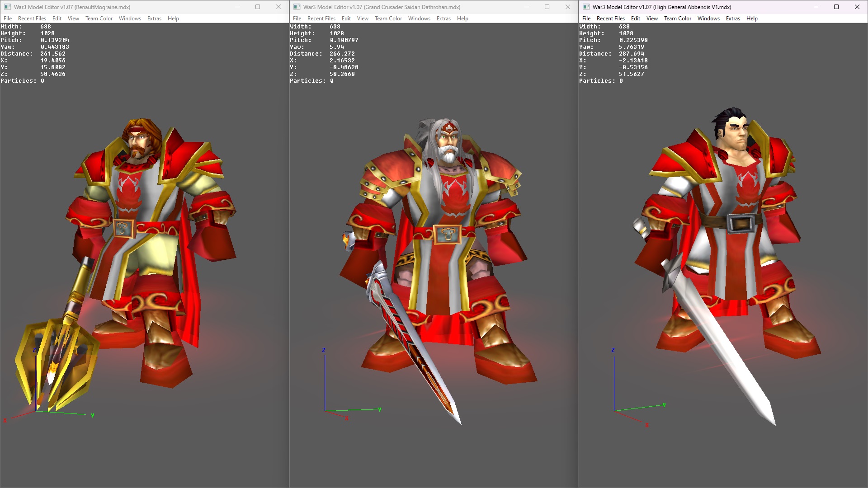Open Team Color menu in RenaultMograine window
Viewport: 868px width, 488px height.
[99, 19]
